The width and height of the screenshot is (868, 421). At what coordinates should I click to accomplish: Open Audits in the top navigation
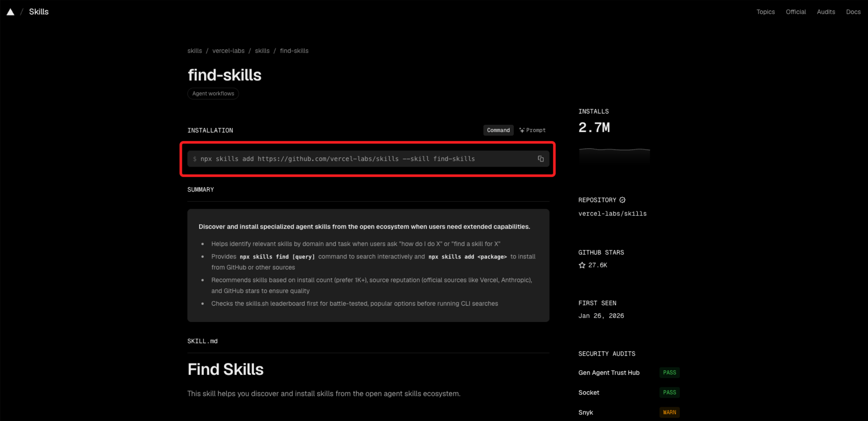point(825,12)
